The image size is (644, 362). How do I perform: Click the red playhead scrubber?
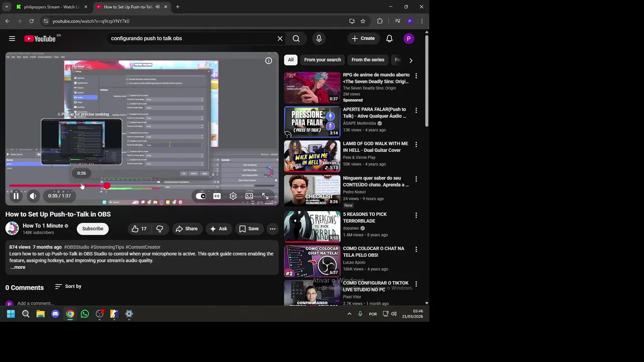107,186
